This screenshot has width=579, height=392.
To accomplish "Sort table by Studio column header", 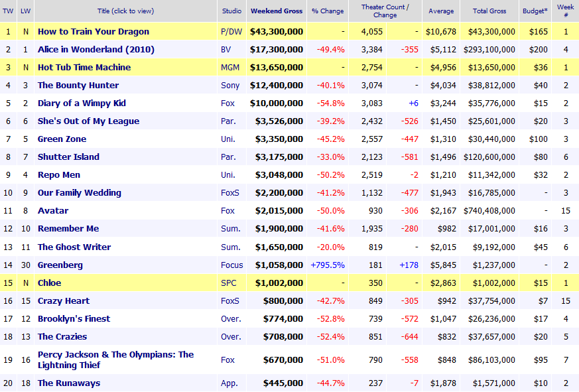I will click(230, 11).
